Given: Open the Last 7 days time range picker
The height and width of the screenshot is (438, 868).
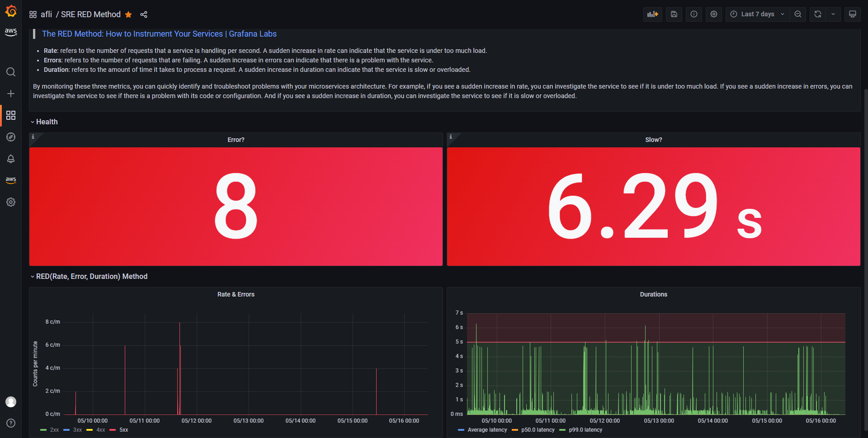Looking at the screenshot, I should click(x=757, y=14).
